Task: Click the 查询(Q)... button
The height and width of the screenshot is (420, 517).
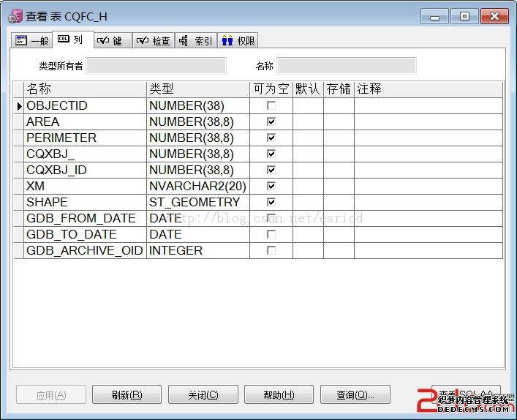Action: coord(355,395)
